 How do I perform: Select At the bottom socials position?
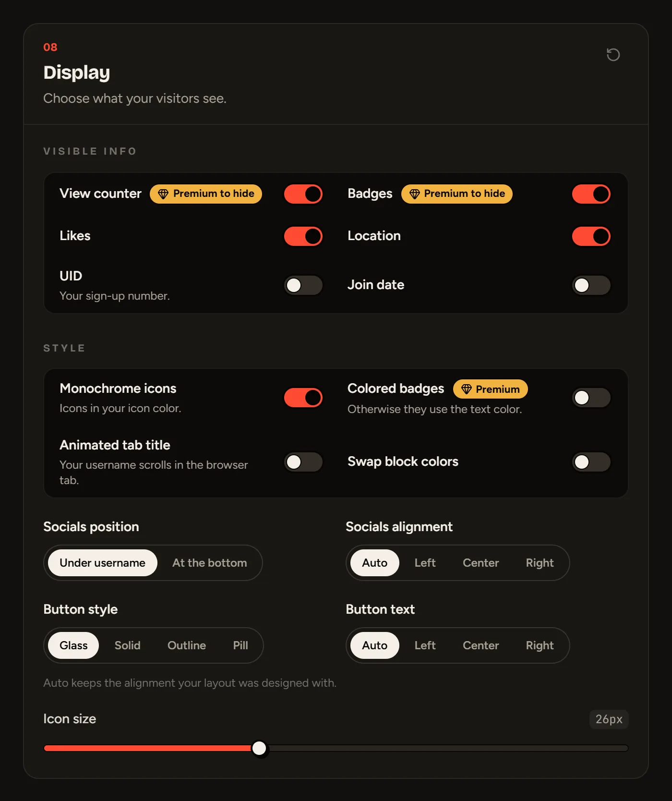pyautogui.click(x=210, y=563)
